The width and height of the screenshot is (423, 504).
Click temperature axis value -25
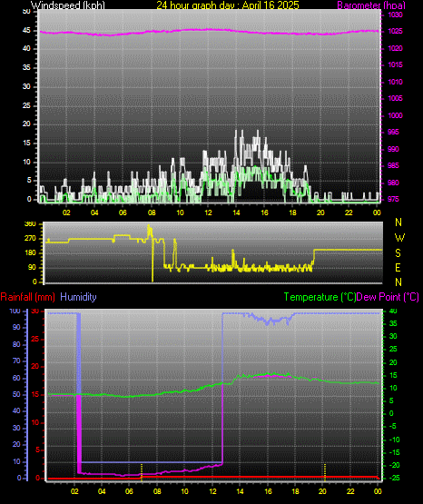click(x=395, y=478)
